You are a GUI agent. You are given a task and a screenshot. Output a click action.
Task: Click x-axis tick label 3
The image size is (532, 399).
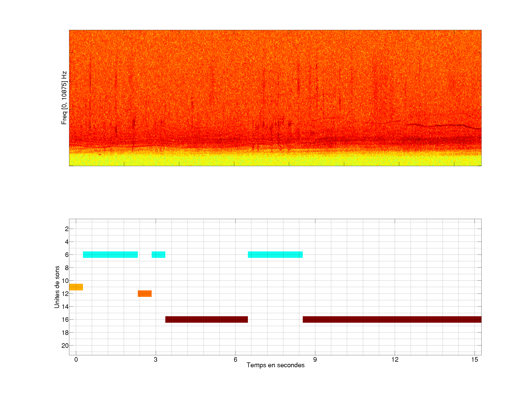click(x=156, y=359)
